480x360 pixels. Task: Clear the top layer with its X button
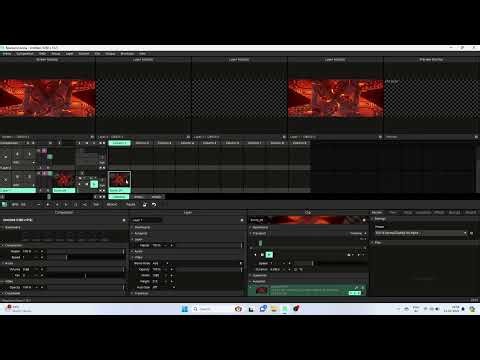(x=5, y=157)
